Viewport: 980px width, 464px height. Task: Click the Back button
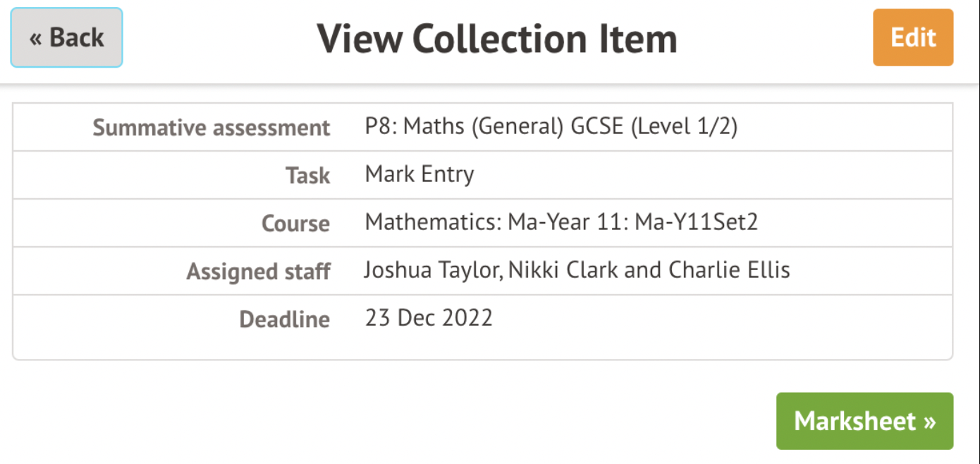66,38
